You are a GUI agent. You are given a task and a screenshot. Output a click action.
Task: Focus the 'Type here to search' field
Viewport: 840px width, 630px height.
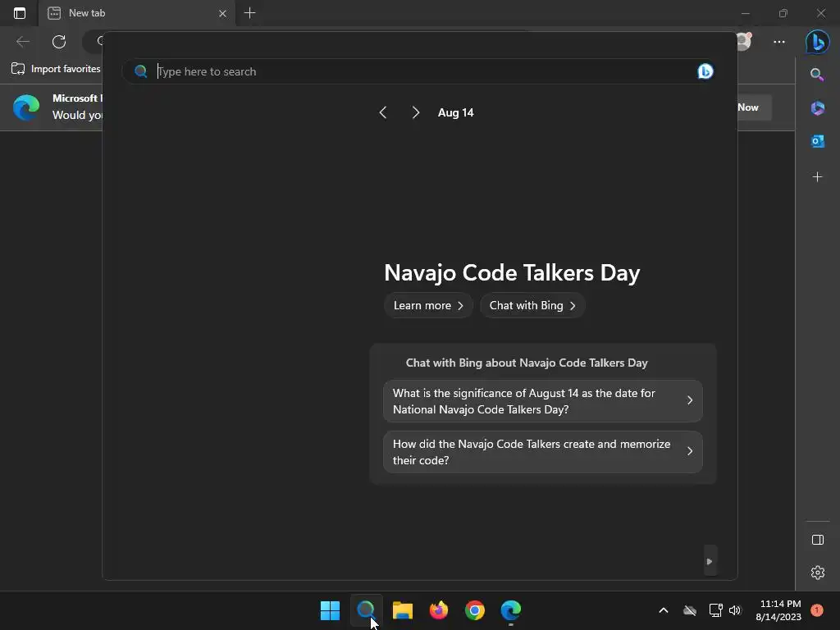tap(418, 71)
